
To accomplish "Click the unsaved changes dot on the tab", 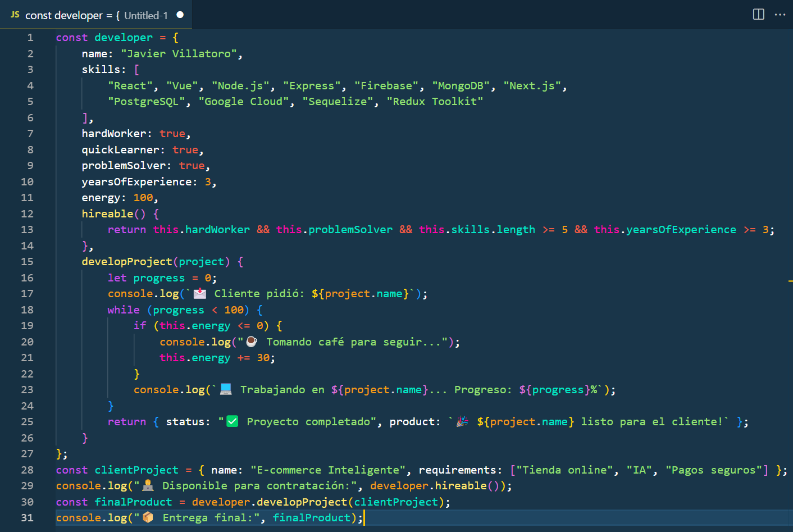I will [x=180, y=16].
